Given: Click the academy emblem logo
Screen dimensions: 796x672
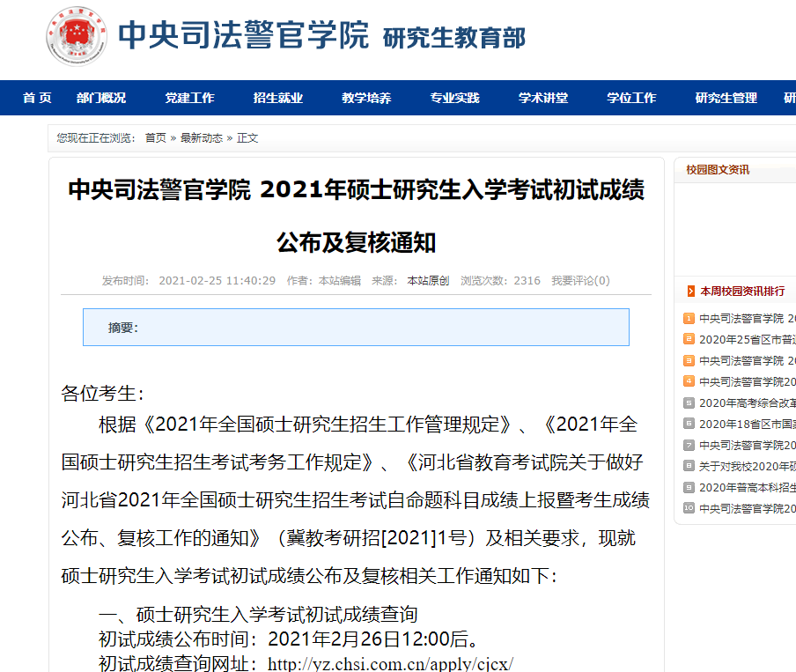Looking at the screenshot, I should click(77, 37).
